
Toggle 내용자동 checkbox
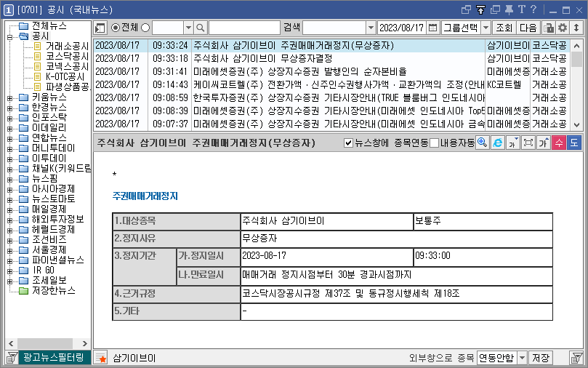(x=434, y=143)
